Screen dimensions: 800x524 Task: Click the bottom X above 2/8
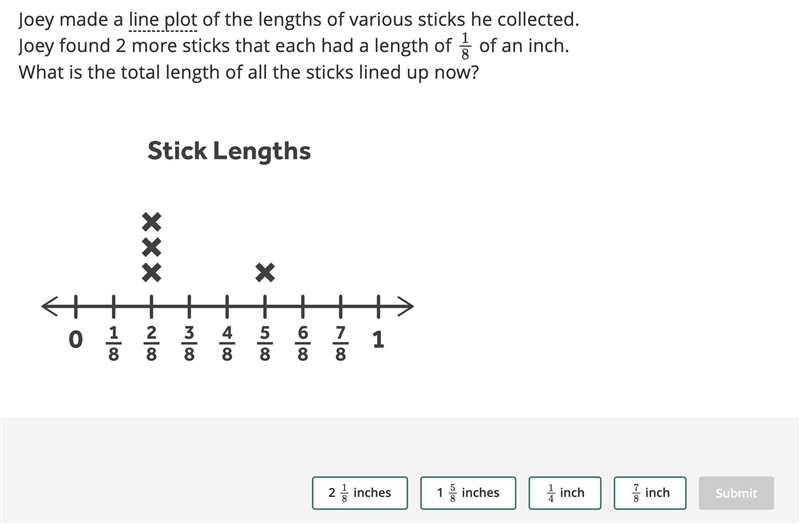point(152,272)
